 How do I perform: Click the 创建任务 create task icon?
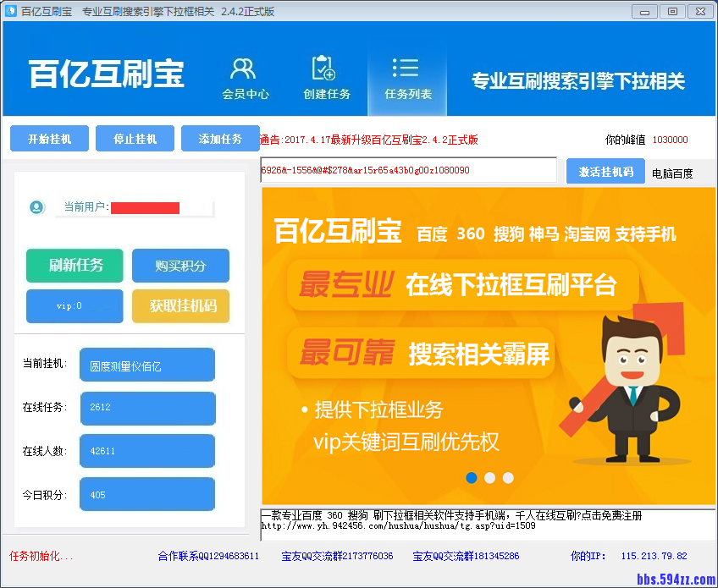[326, 78]
